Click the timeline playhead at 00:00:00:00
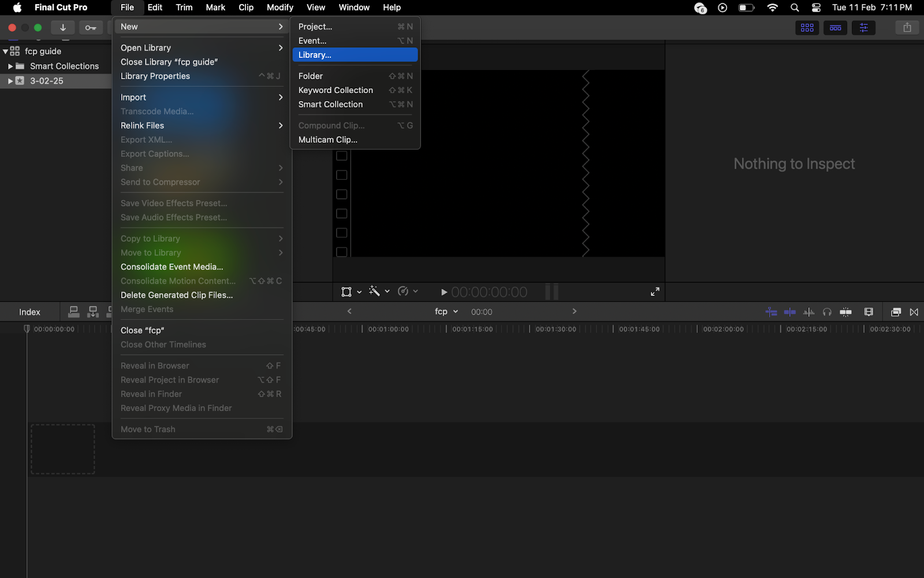This screenshot has height=578, width=924. 27,329
